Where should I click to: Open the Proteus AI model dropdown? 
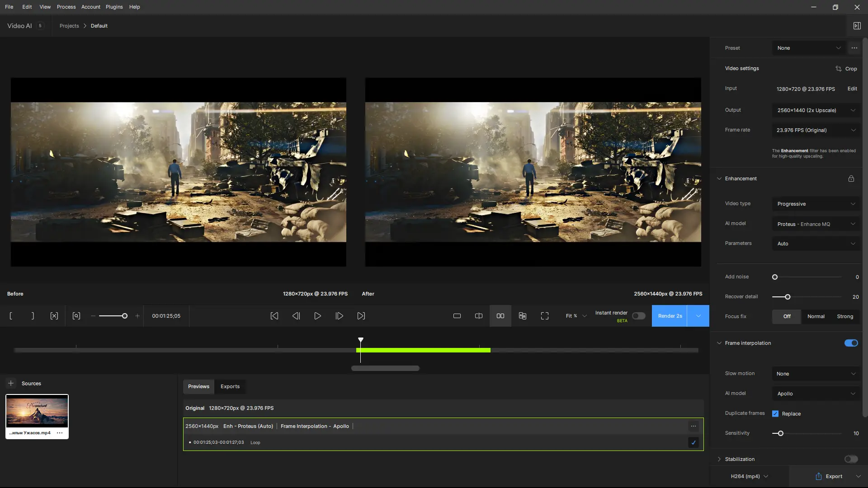[x=816, y=224]
